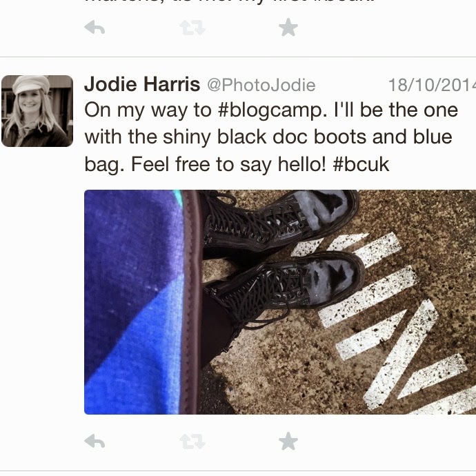
Task: Tap the blue bag in the photo
Action: click(134, 302)
